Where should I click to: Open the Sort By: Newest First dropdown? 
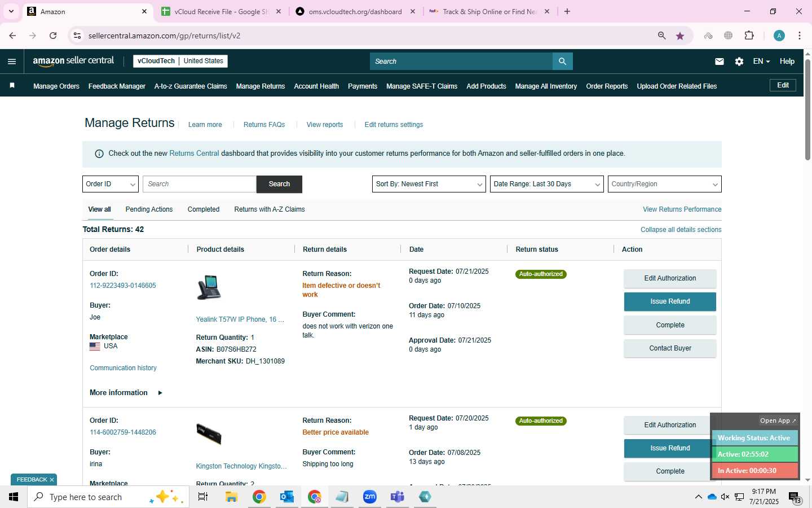point(429,184)
